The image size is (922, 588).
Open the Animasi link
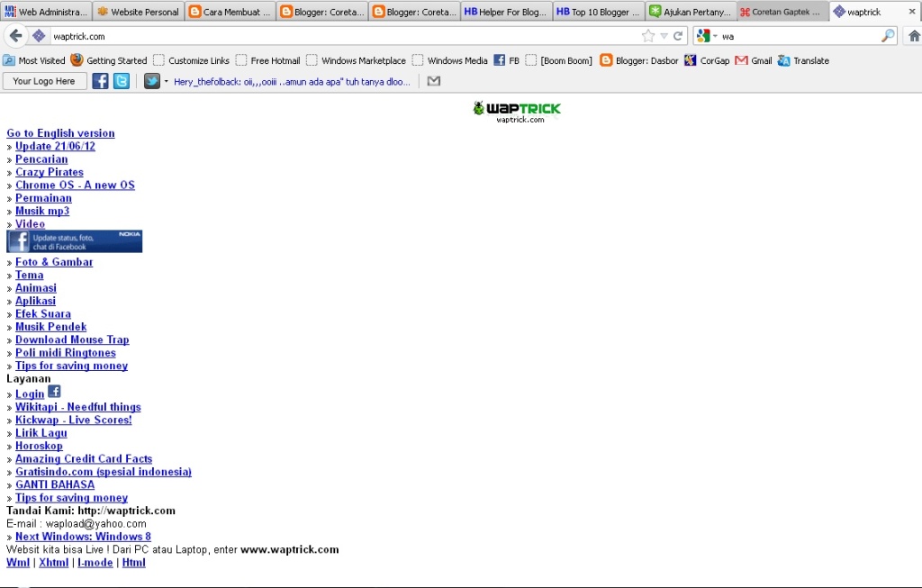(x=36, y=287)
